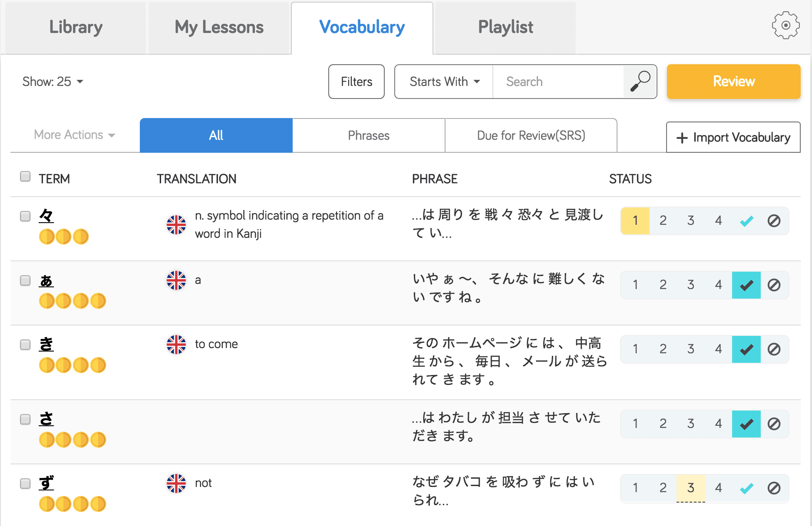Switch to the Playlist tab
The height and width of the screenshot is (526, 812).
pyautogui.click(x=505, y=27)
